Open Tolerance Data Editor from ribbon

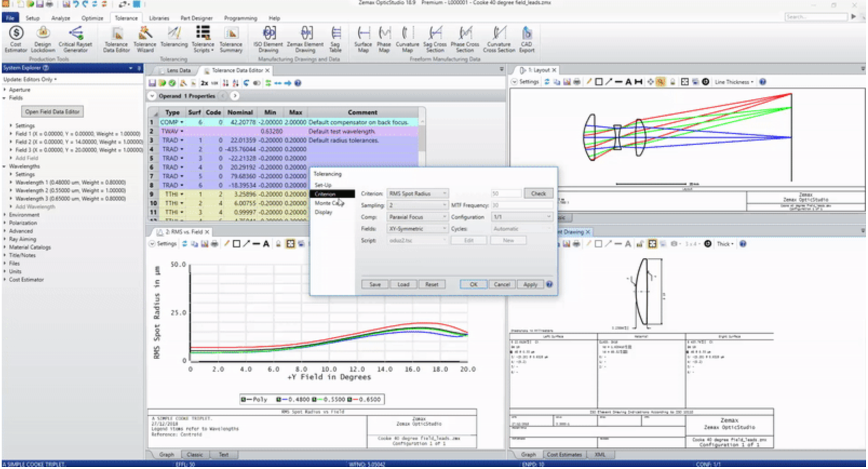pos(117,39)
